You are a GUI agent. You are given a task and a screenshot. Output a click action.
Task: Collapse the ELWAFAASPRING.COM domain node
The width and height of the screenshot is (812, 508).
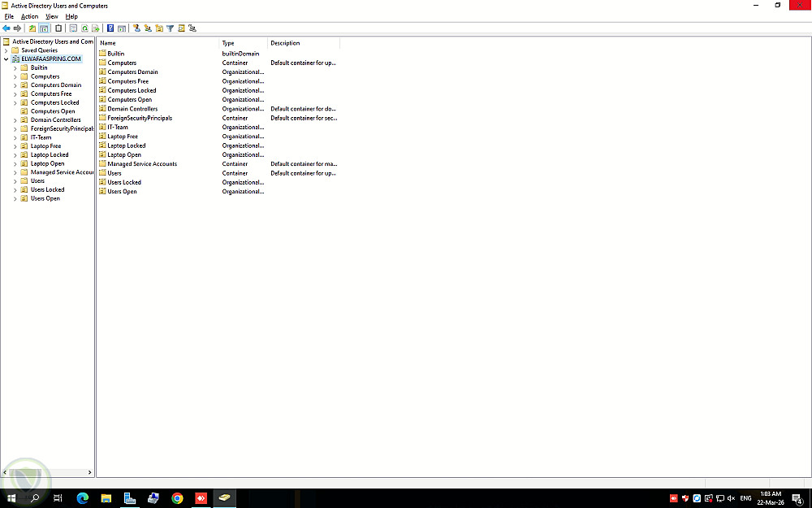tap(6, 59)
